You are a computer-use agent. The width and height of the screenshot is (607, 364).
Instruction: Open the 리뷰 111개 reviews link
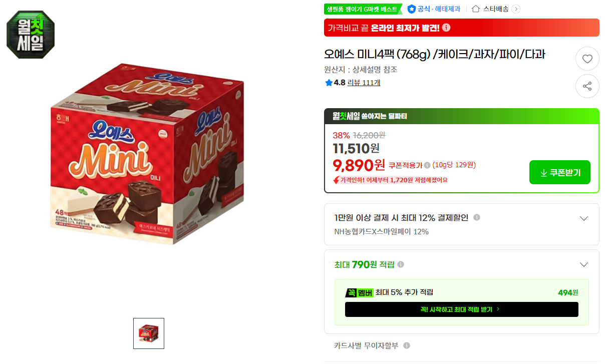point(364,83)
